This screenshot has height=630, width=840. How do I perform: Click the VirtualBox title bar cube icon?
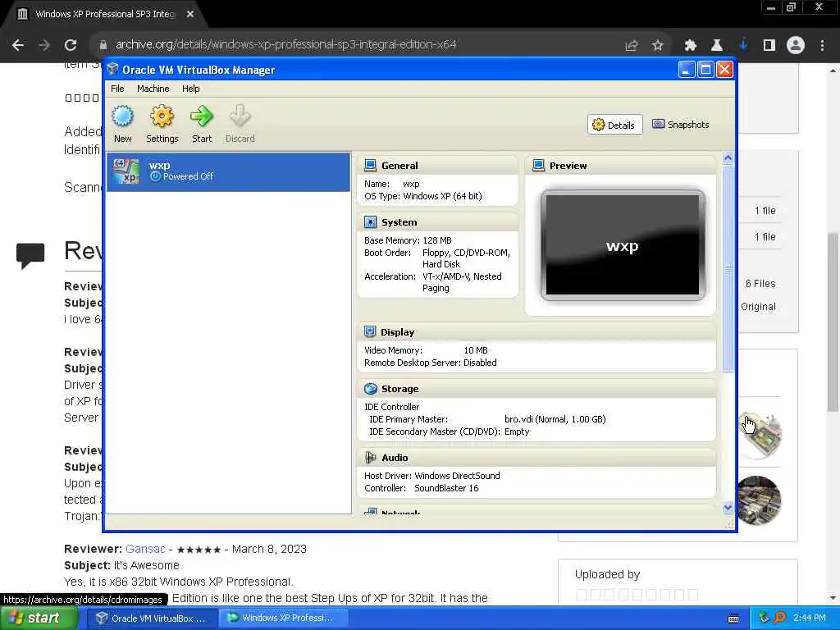coord(112,69)
